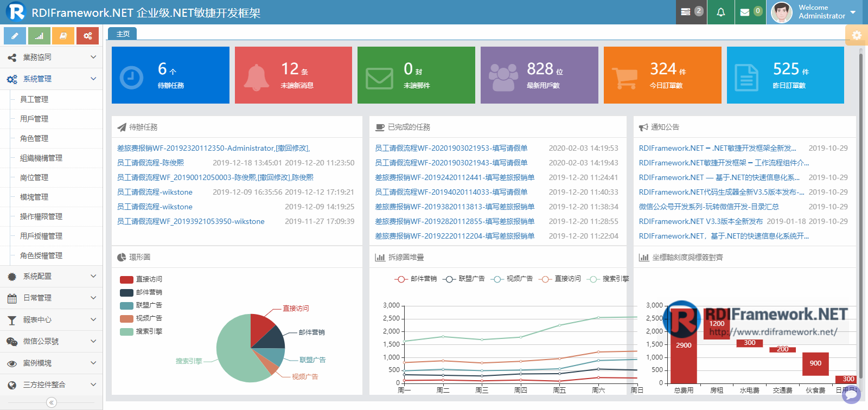The height and width of the screenshot is (410, 868).
Task: Open the server list icon in header
Action: click(686, 12)
